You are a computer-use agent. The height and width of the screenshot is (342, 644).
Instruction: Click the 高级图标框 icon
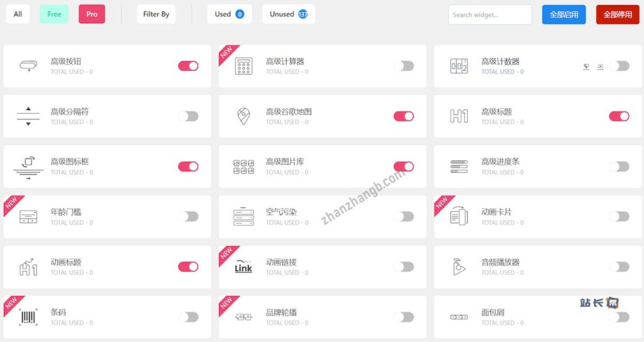pyautogui.click(x=28, y=167)
